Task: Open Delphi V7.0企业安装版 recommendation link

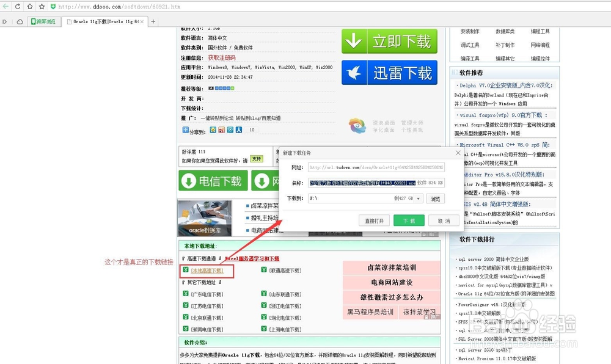Action: (x=506, y=86)
